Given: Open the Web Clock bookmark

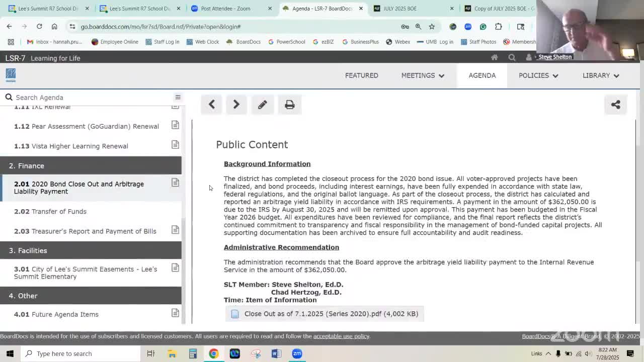Looking at the screenshot, I should point(202,42).
